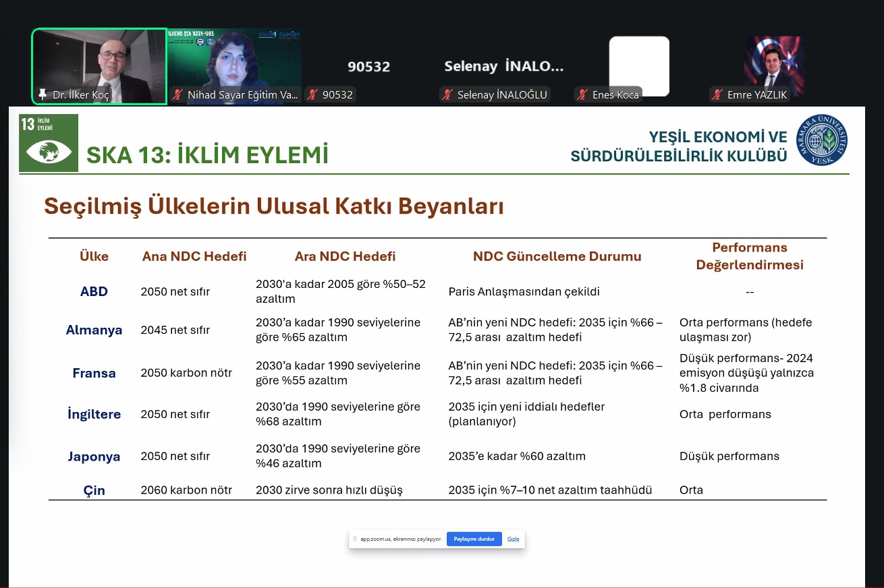Click the Gizle link on sharing bar
The width and height of the screenshot is (884, 588).
pos(514,539)
